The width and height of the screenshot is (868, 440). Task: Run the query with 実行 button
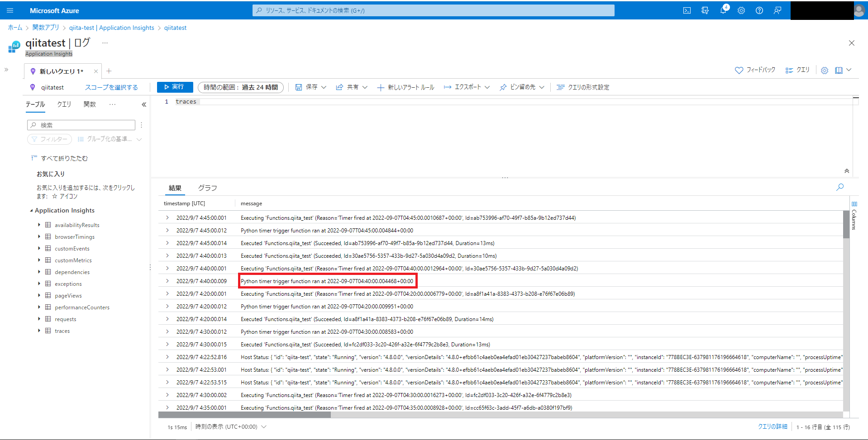click(175, 87)
